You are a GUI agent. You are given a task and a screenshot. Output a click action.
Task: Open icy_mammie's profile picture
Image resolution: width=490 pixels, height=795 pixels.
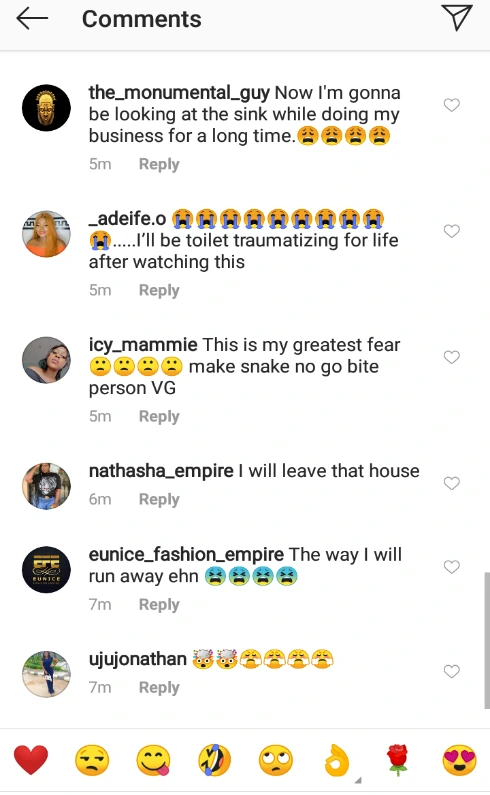pos(46,360)
